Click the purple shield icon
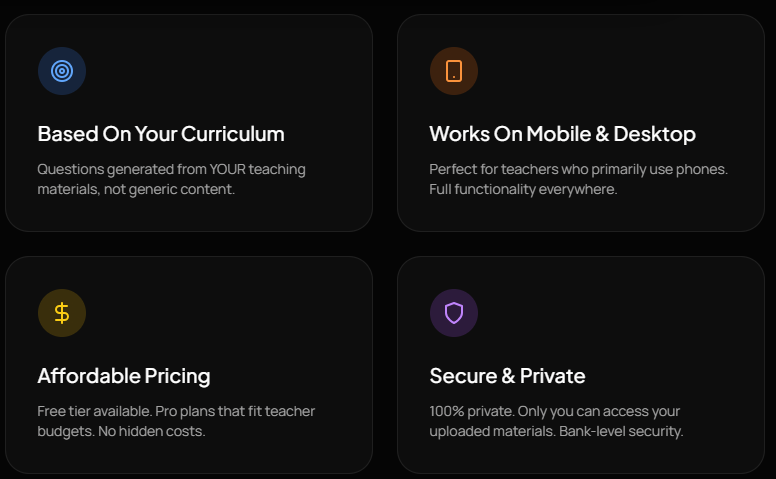Screen dimensions: 776x479 click(x=454, y=313)
